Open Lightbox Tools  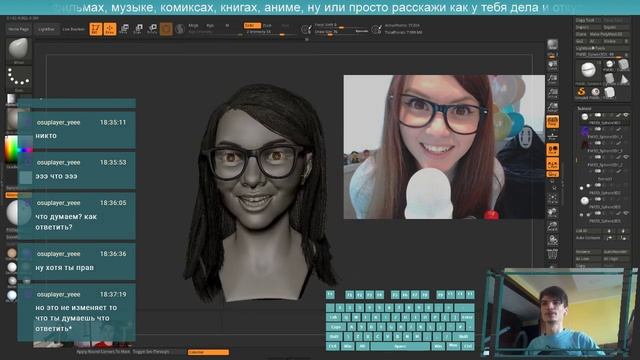pyautogui.click(x=602, y=48)
